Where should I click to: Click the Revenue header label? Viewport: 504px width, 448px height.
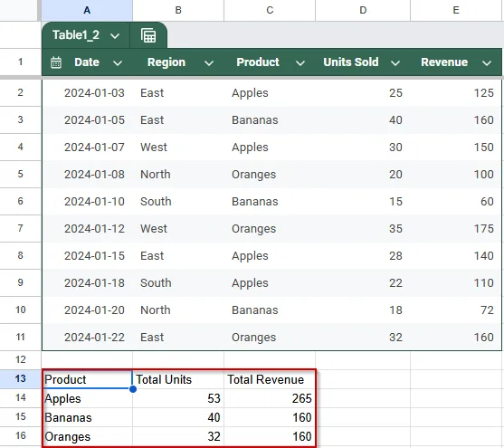[x=444, y=62]
